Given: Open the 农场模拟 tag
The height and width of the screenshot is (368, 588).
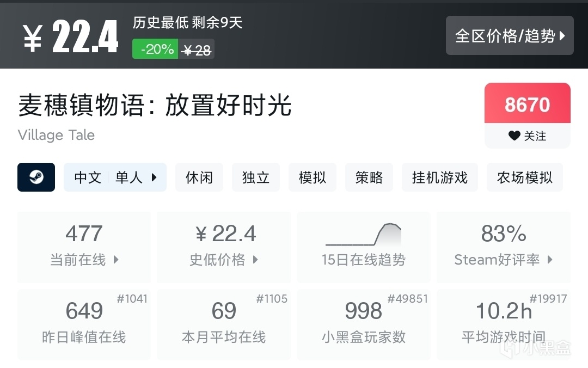Looking at the screenshot, I should (x=525, y=177).
